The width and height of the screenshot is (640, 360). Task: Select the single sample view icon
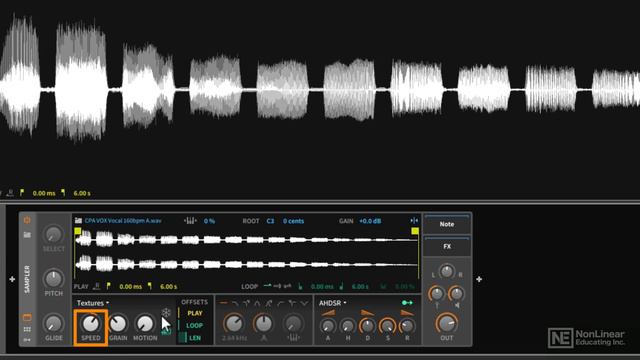(27, 317)
